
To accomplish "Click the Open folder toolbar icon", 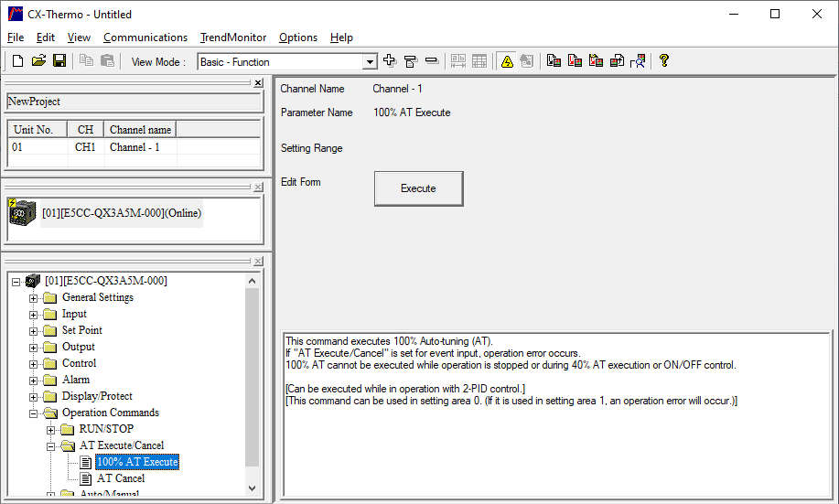I will point(38,61).
